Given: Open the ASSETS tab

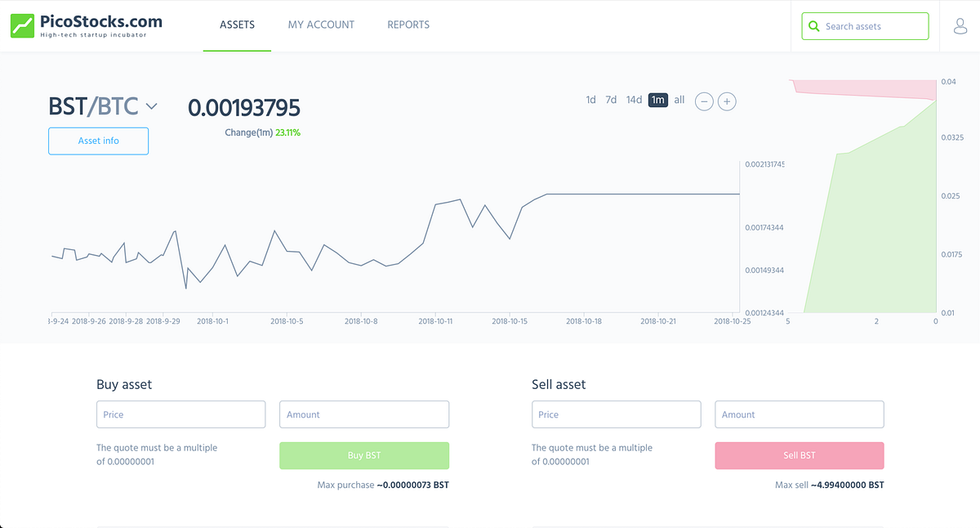Looking at the screenshot, I should pos(237,25).
